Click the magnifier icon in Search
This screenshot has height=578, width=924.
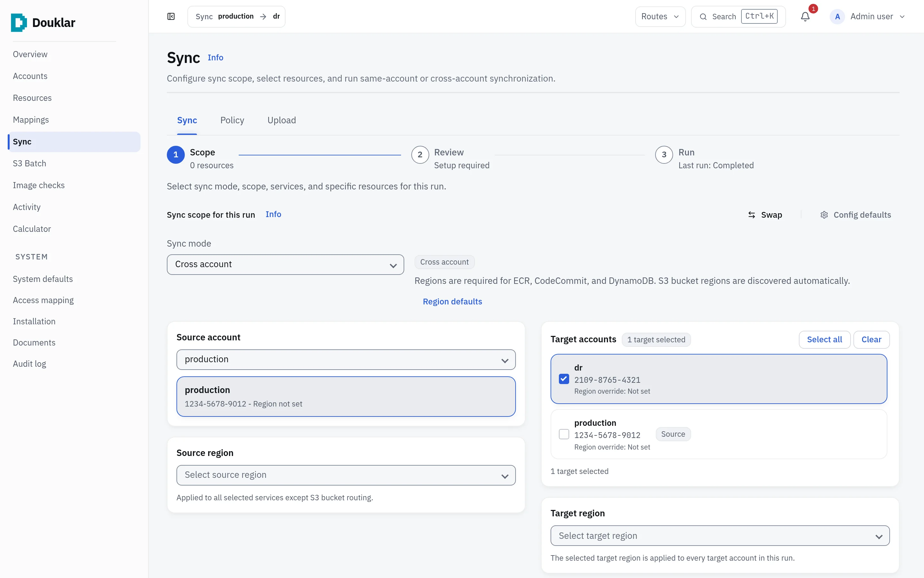click(703, 16)
